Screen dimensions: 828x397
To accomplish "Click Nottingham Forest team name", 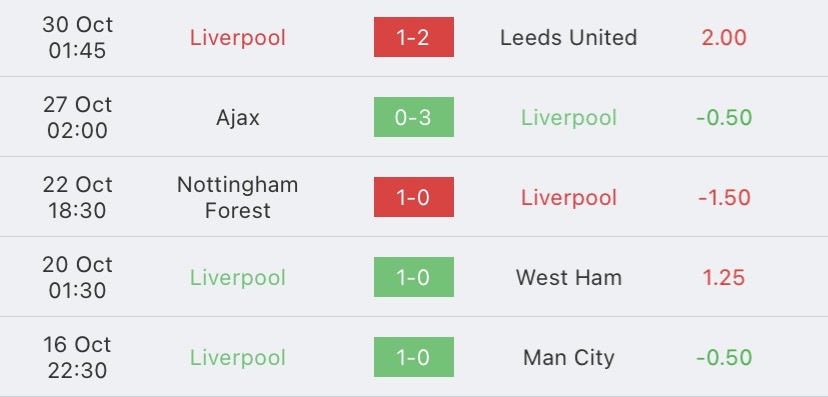I will pyautogui.click(x=238, y=197).
